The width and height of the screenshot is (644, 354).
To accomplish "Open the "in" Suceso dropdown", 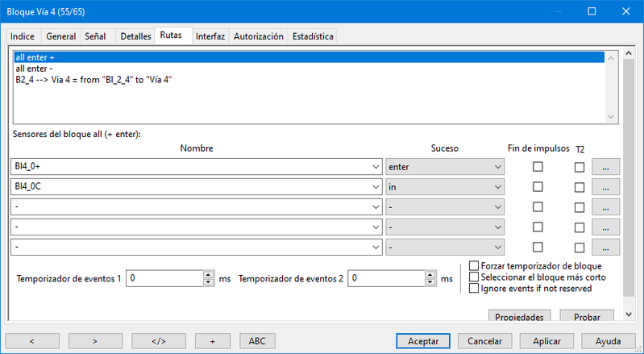I will (x=445, y=187).
